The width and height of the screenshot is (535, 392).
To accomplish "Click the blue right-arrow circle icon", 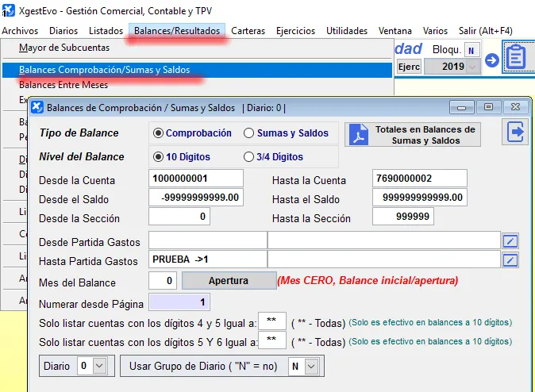I will click(x=492, y=61).
